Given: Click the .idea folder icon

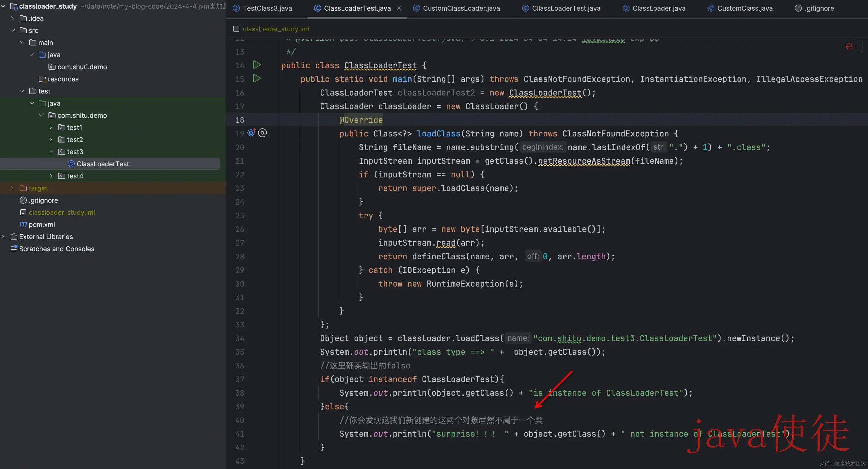Looking at the screenshot, I should pos(23,18).
